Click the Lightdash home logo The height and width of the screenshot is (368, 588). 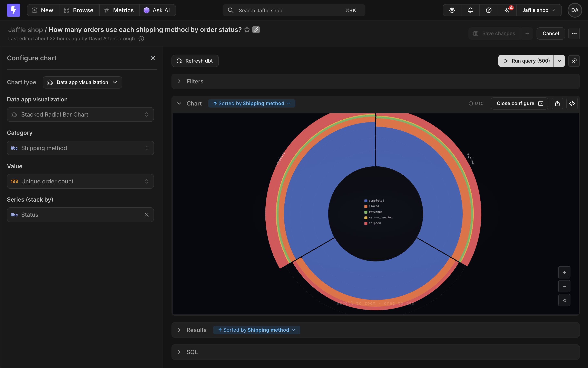(x=13, y=10)
